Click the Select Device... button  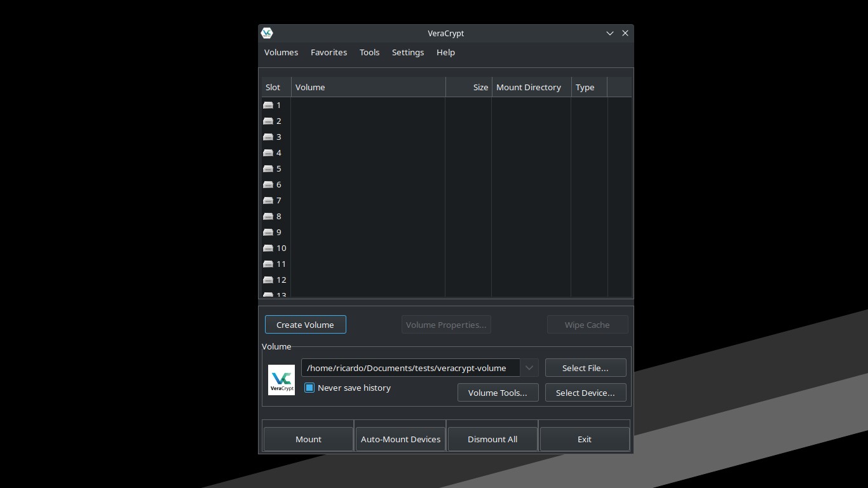coord(585,393)
